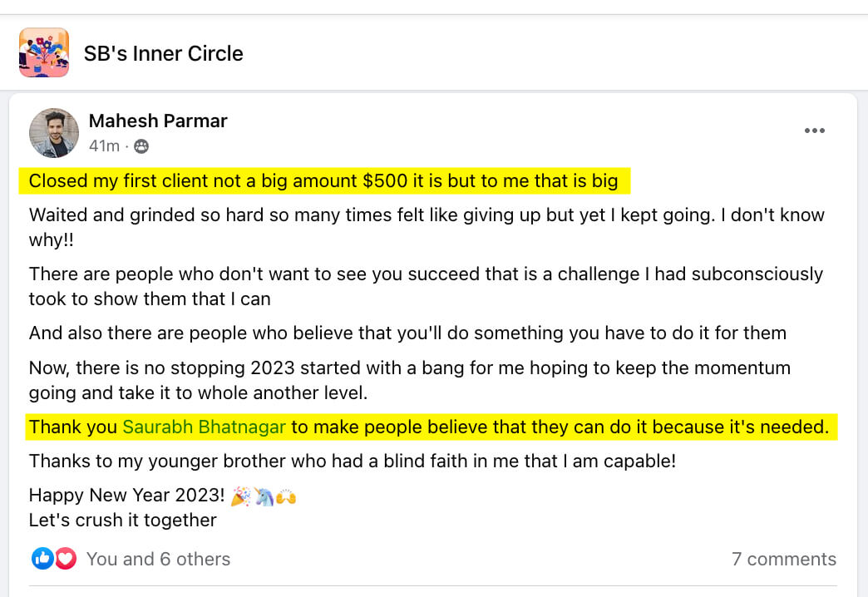Click the "Let's crush it together" line
868x597 pixels.
point(122,521)
